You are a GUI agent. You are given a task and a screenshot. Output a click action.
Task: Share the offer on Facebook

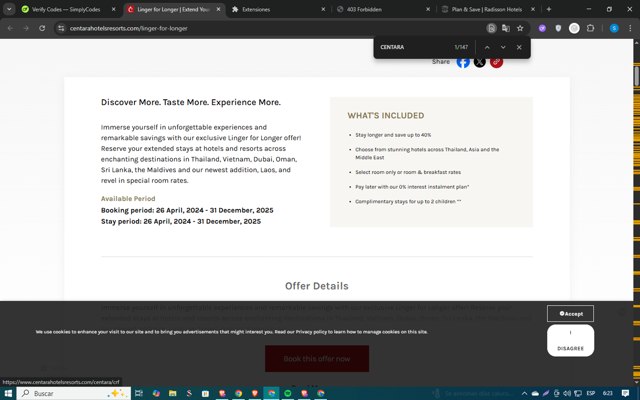(463, 62)
